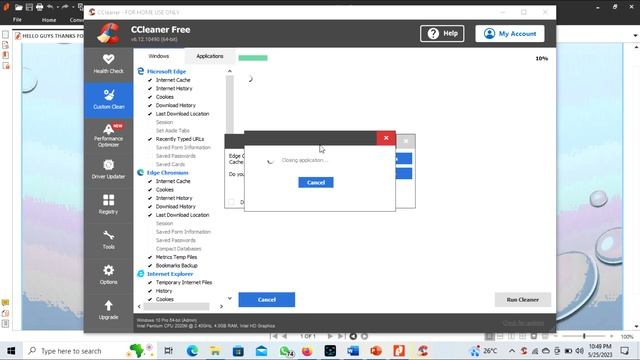Click the Upgrade arrow icon
Screen dimensions: 640x360
coord(109,306)
